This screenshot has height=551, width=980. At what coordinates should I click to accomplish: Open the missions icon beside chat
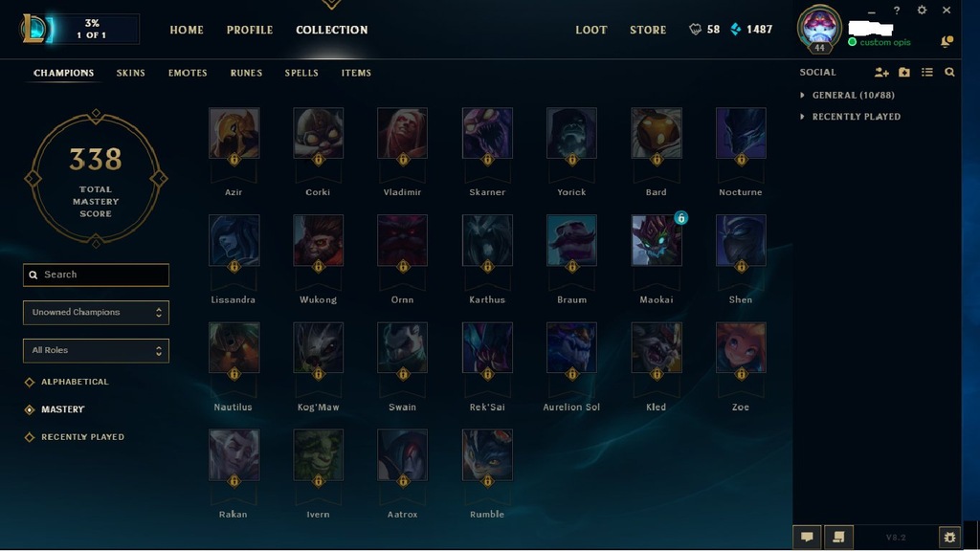click(838, 537)
